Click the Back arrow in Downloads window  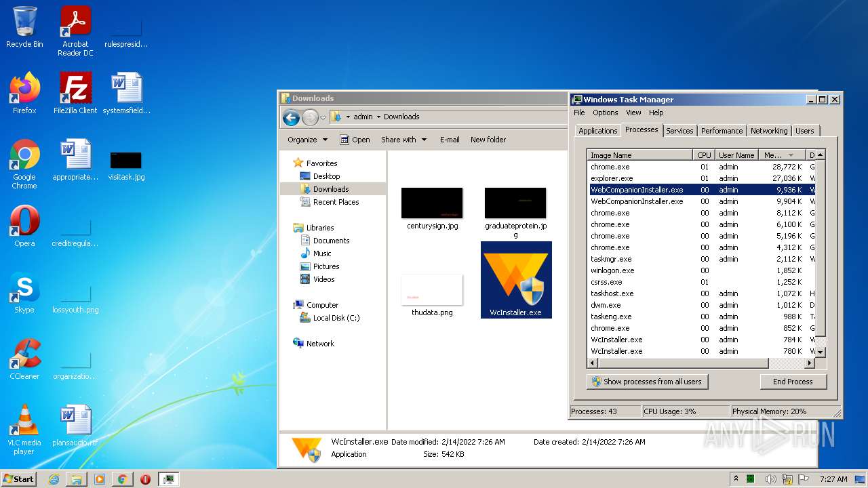click(x=292, y=118)
